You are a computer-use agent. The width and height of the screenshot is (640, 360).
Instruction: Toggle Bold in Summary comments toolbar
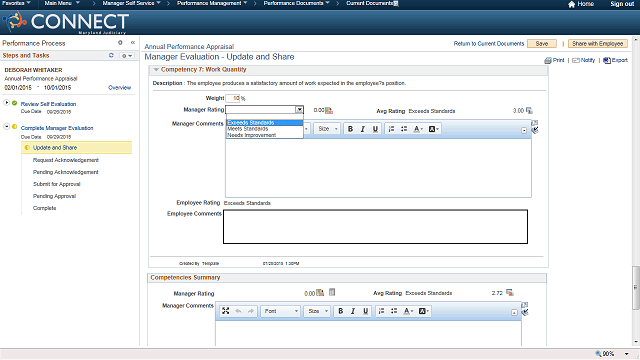click(340, 311)
